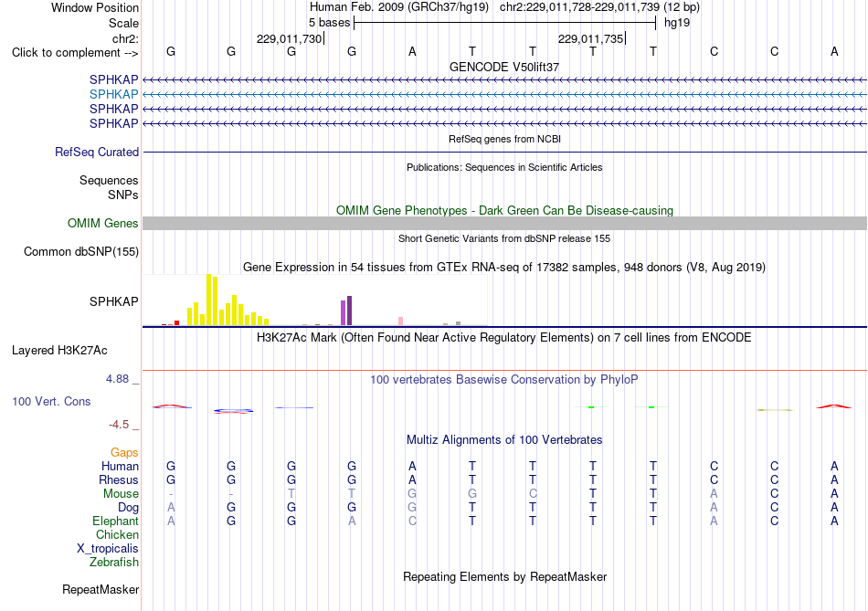Click the red bar in GTEx expression chart
The width and height of the screenshot is (868, 611).
tap(176, 322)
